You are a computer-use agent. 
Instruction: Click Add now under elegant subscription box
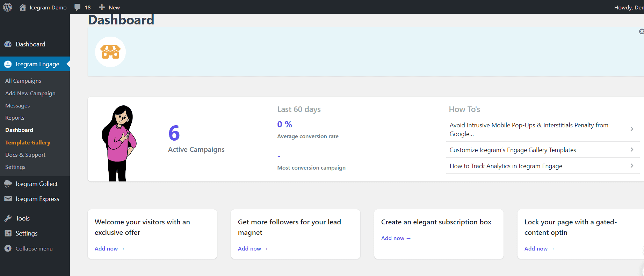[396, 238]
